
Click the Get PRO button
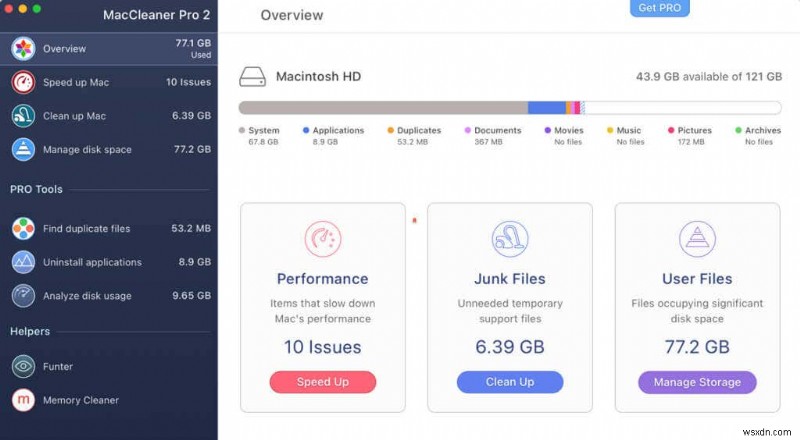point(659,8)
